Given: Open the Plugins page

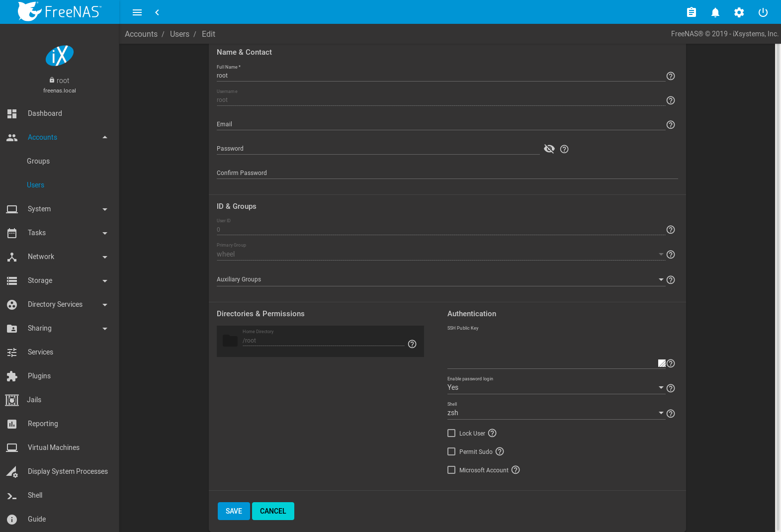Looking at the screenshot, I should tap(60, 376).
